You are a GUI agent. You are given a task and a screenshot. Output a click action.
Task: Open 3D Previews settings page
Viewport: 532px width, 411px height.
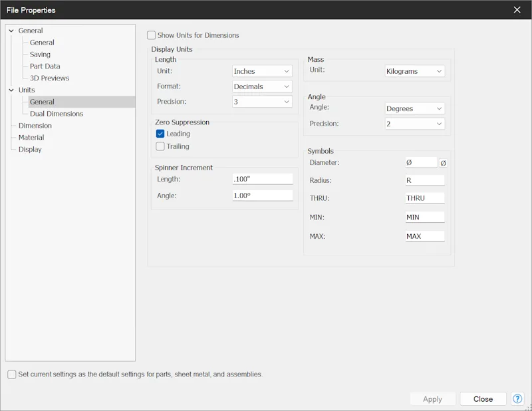49,78
